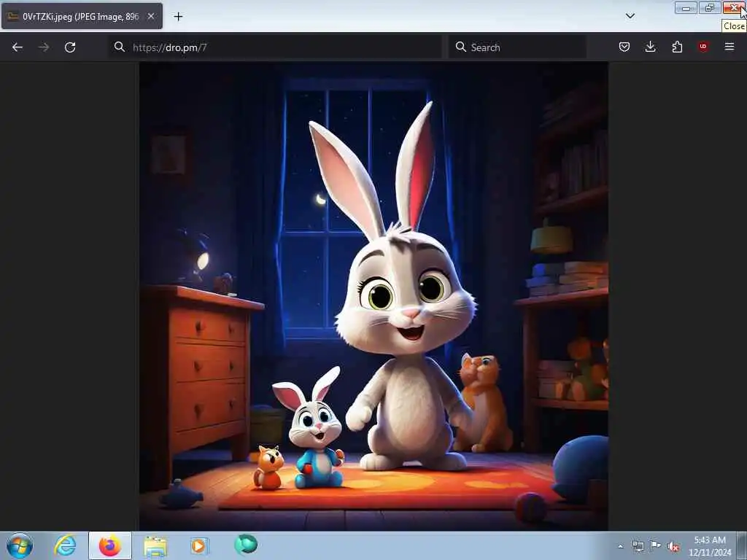This screenshot has height=560, width=747.
Task: Open the Firefox hamburger menu
Action: [x=729, y=47]
